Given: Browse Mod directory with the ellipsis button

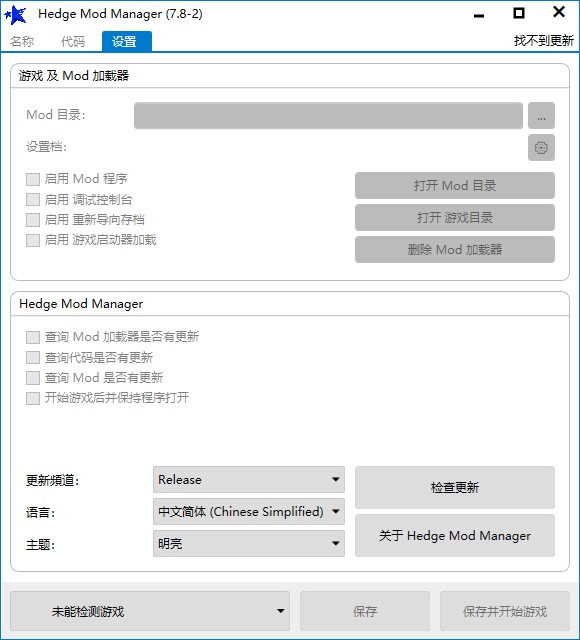Looking at the screenshot, I should 541,116.
